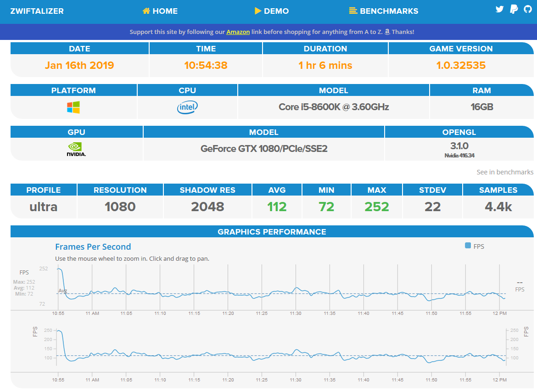
Task: Click the 11:30 spike in the FPS chart
Action: coord(297,288)
